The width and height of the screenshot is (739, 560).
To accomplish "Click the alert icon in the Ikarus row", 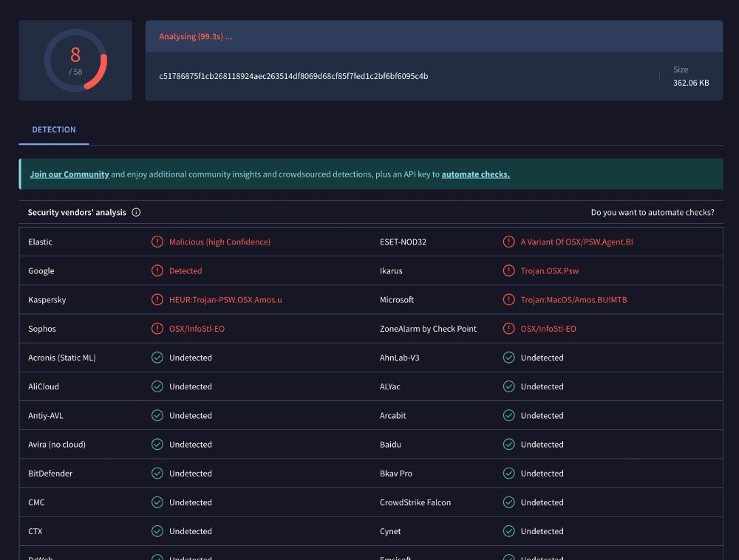I will [508, 271].
